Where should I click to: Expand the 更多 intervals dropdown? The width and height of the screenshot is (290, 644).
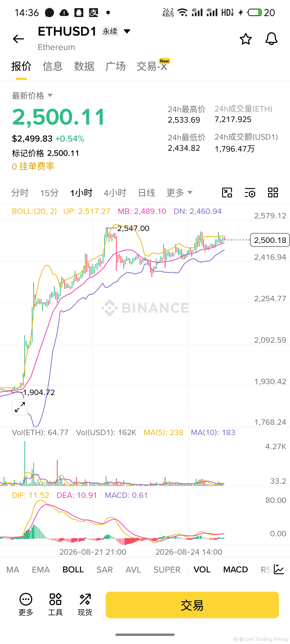(x=180, y=193)
